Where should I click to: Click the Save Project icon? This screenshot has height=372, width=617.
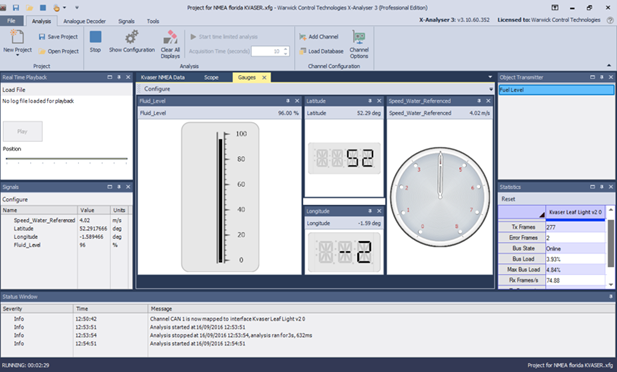click(42, 37)
